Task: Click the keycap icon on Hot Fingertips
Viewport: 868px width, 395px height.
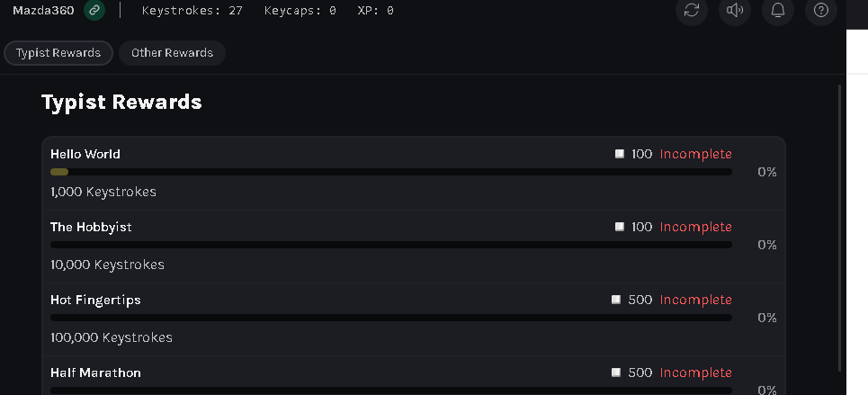Action: (x=616, y=300)
